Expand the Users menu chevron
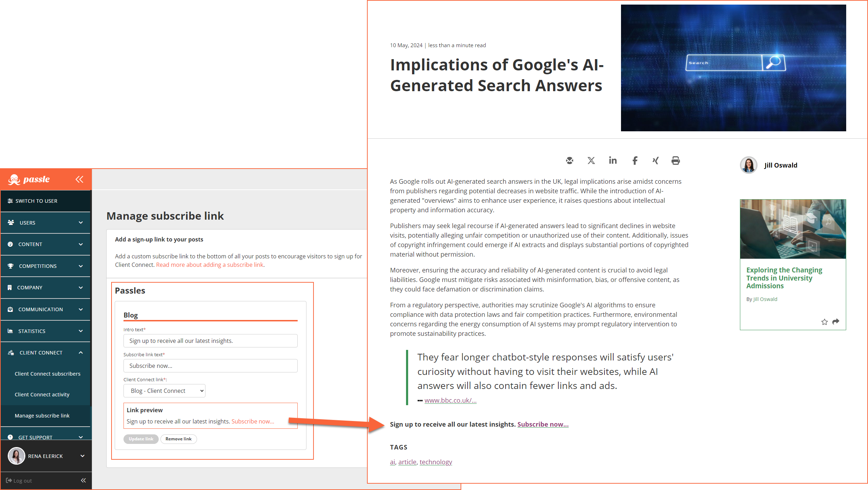The height and width of the screenshot is (490, 868). (81, 223)
